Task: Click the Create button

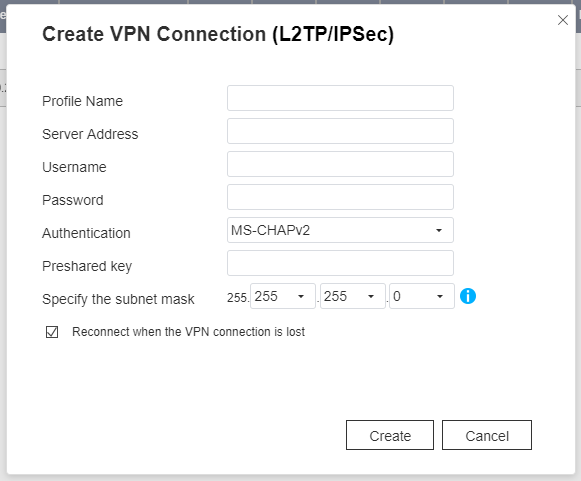Action: (x=390, y=435)
